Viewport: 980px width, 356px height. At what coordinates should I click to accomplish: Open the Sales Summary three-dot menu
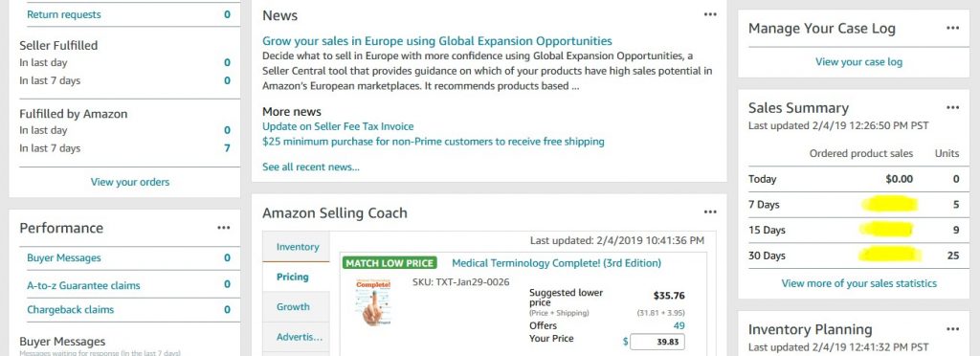952,108
